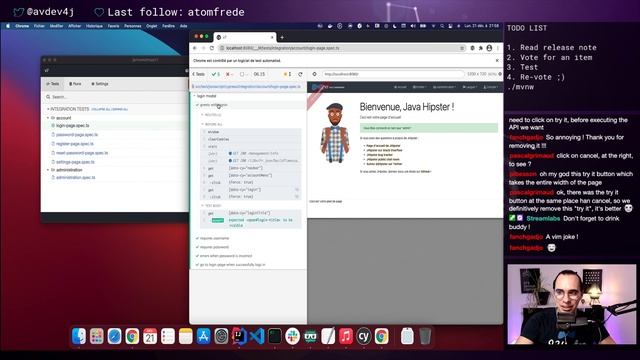This screenshot has height=360, width=640.
Task: Open a new Chrome tab
Action: coord(282,38)
